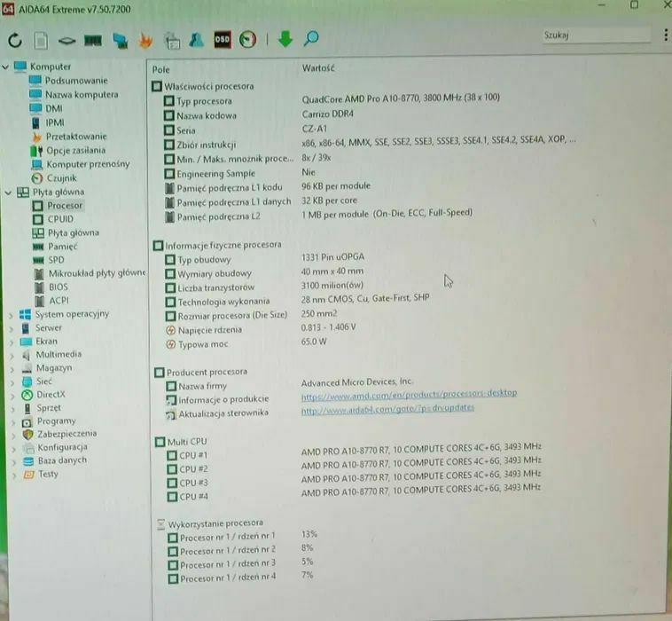Click the Sprzęt tree icon
Screen dimensions: 672x621
(27, 408)
